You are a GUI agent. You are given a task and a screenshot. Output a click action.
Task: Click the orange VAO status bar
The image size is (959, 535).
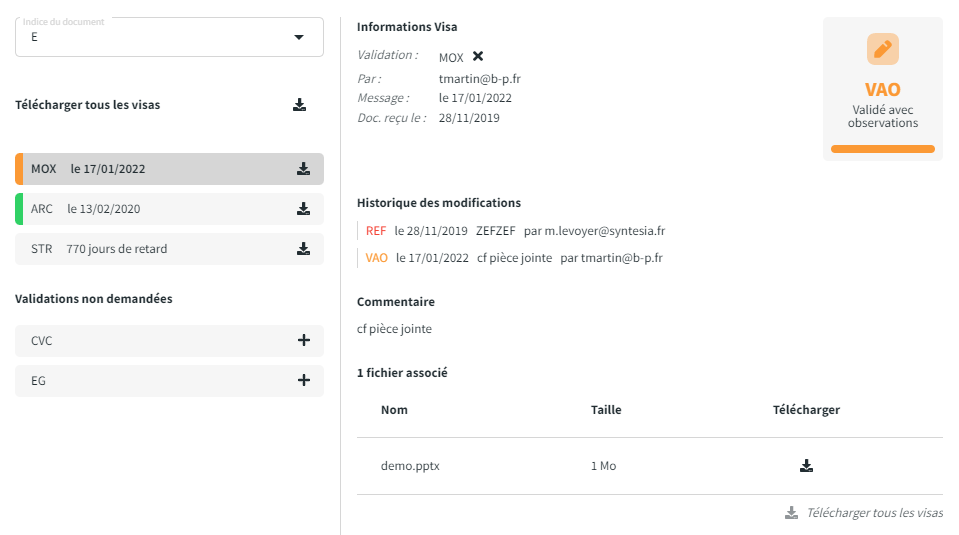pyautogui.click(x=882, y=149)
